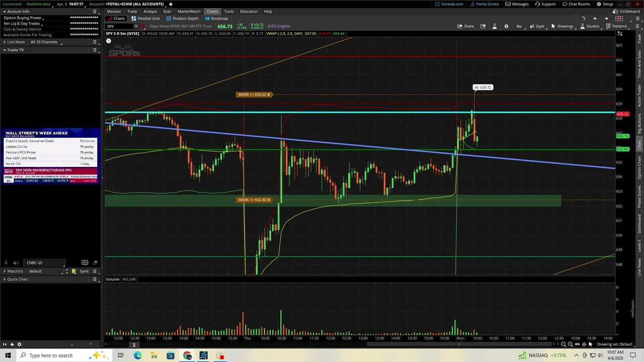Open Google Chrome from taskbar
The width and height of the screenshot is (644, 362).
(x=187, y=355)
